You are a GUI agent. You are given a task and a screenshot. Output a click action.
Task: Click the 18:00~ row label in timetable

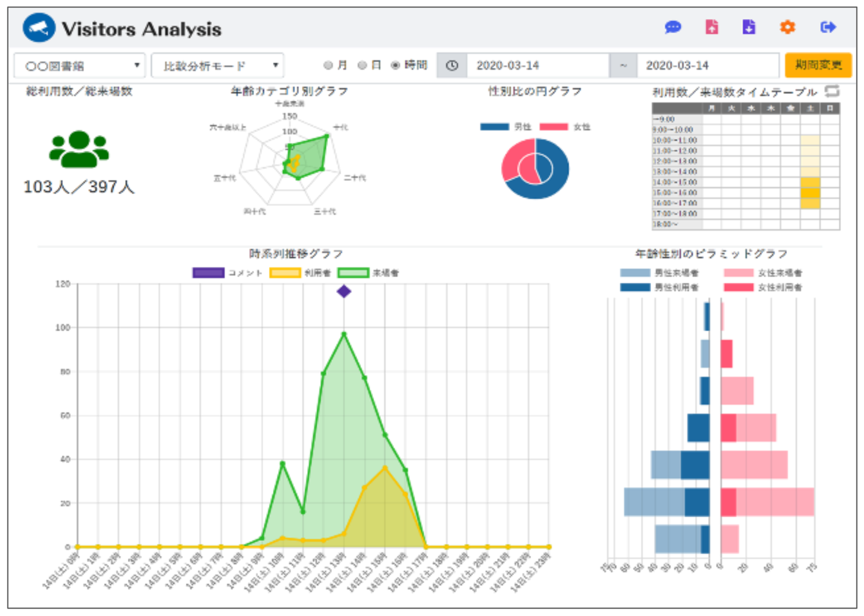coord(677,225)
